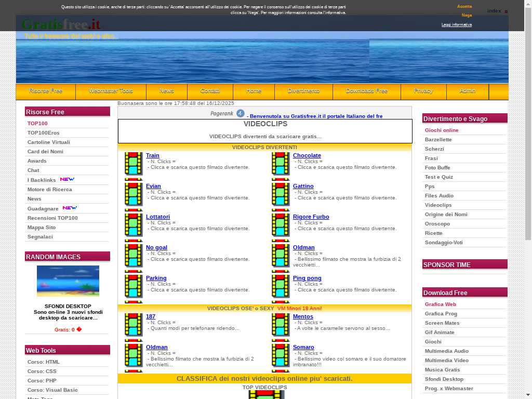Click the film icon next to No goal
Image resolution: width=532 pixels, height=399 pixels.
coord(134,256)
